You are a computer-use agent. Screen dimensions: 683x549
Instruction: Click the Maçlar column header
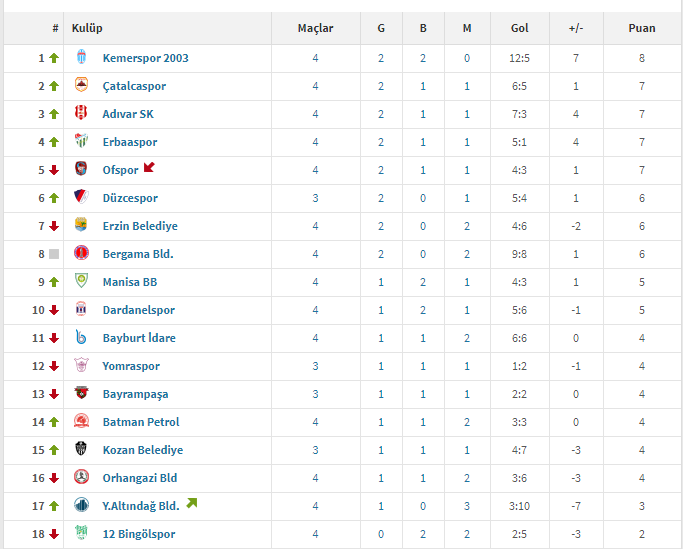pos(315,28)
